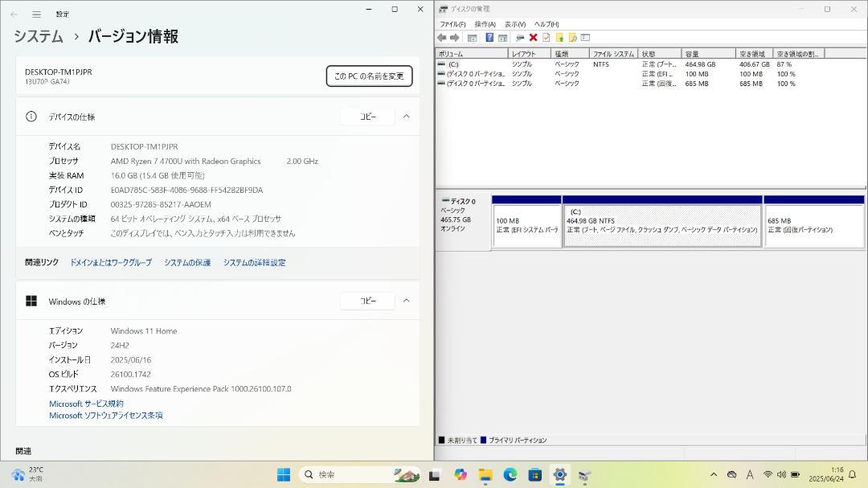Click the battery icon in system tray

pyautogui.click(x=795, y=474)
